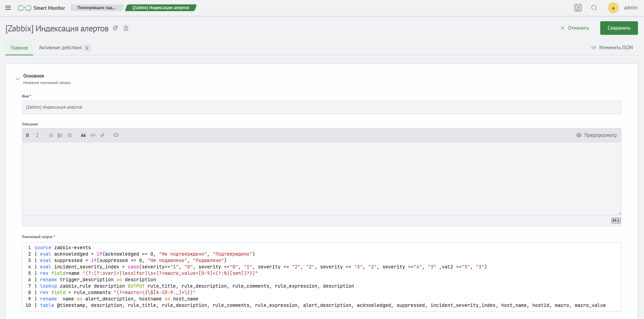Apply bold formatting in description editor
This screenshot has height=319, width=644.
click(x=28, y=135)
